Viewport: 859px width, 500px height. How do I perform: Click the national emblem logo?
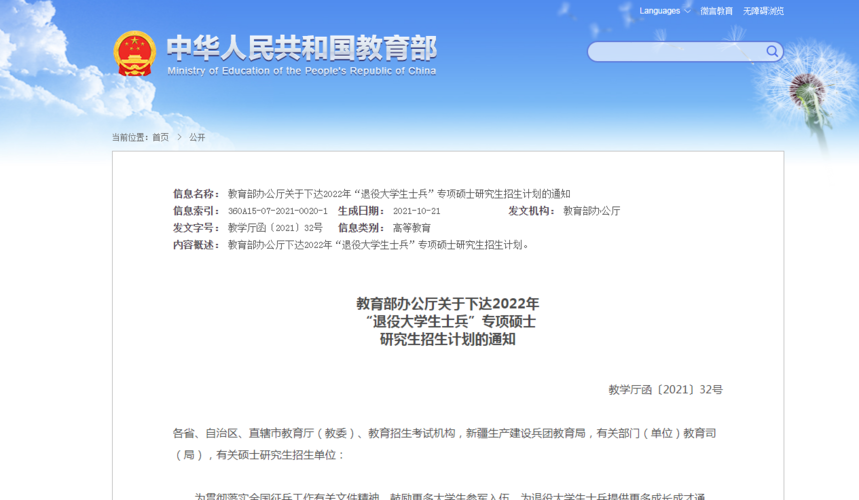point(134,54)
